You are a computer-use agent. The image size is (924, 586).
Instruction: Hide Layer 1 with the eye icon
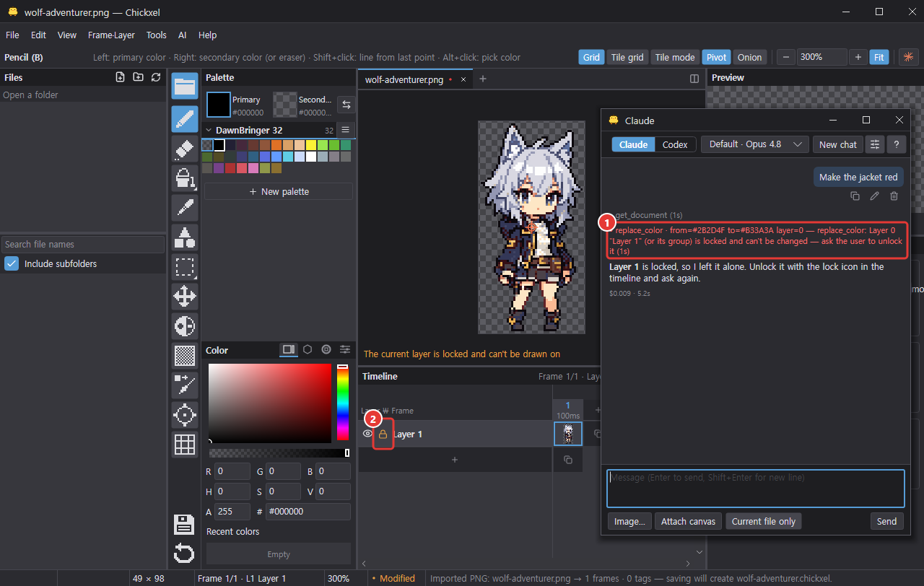[367, 434]
